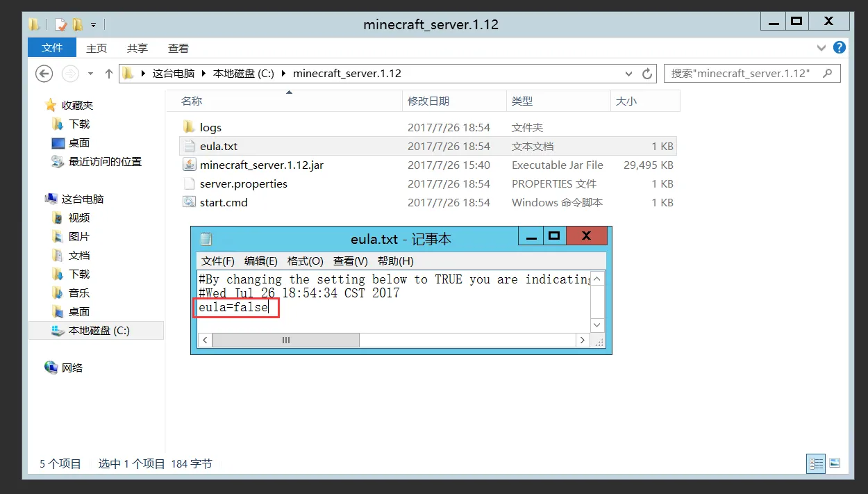Open 桌面 under 收藏夹
Screen dimensions: 868x494
[78, 142]
